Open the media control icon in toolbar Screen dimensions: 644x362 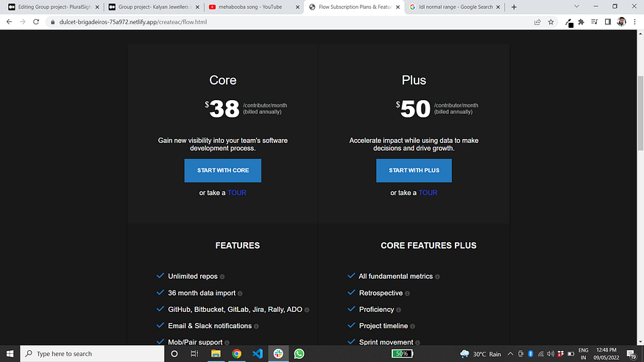pyautogui.click(x=594, y=22)
